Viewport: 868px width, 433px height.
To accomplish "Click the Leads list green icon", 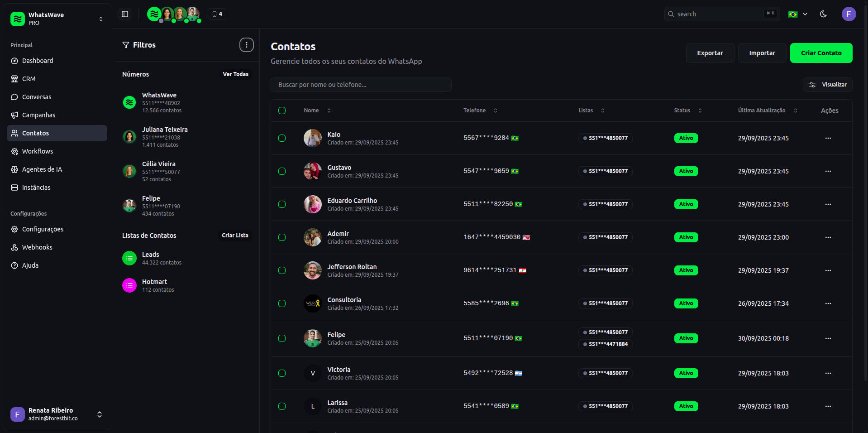I will coord(129,258).
